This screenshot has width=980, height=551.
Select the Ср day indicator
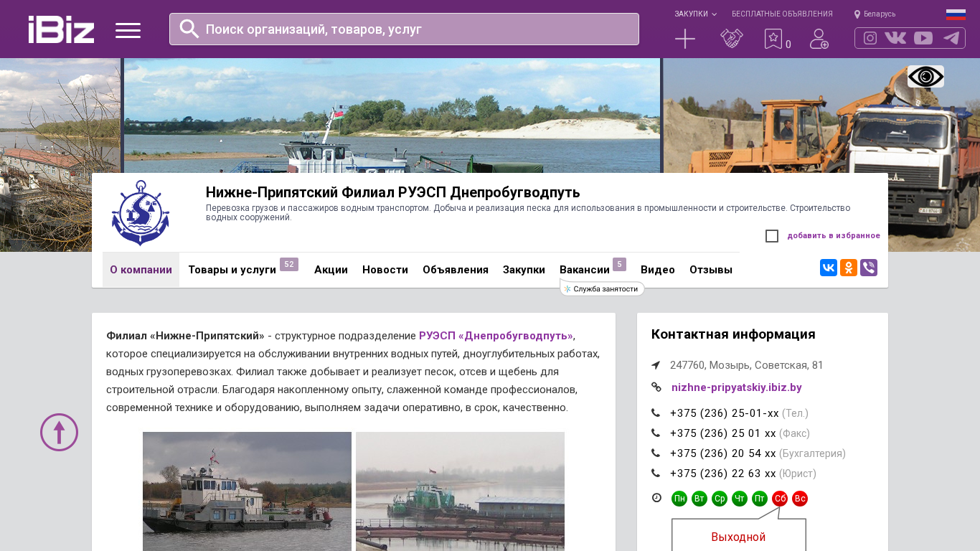click(x=720, y=499)
